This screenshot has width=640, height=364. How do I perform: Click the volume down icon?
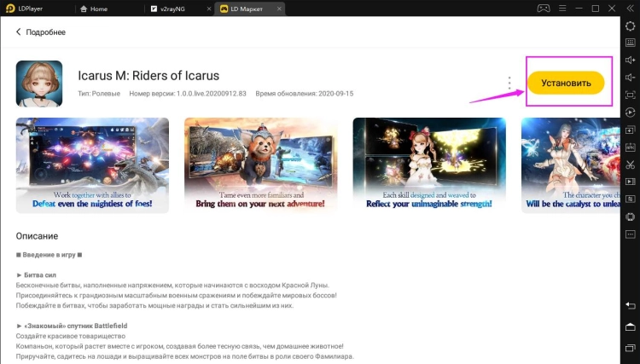[x=631, y=78]
